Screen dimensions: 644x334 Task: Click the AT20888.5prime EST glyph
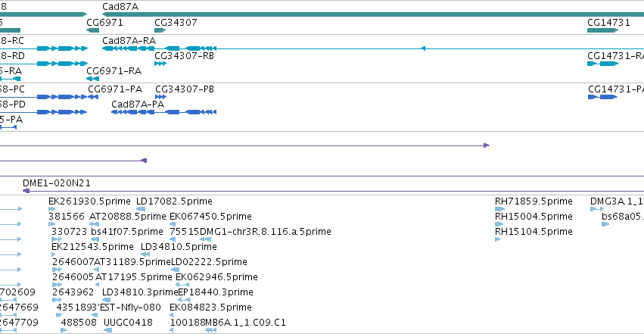[95, 224]
